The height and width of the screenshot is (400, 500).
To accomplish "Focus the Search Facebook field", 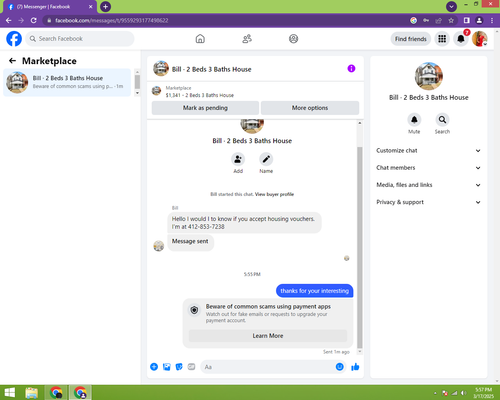I will (80, 39).
